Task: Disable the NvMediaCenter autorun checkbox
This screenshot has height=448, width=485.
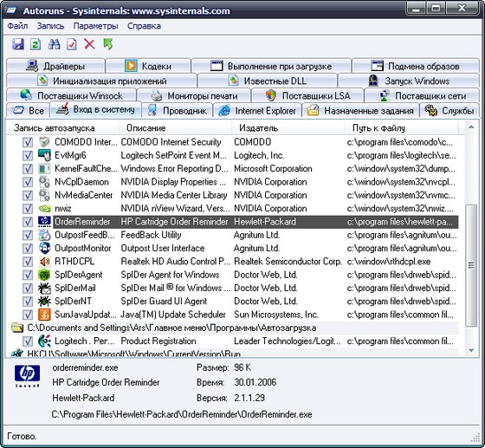Action: [28, 196]
